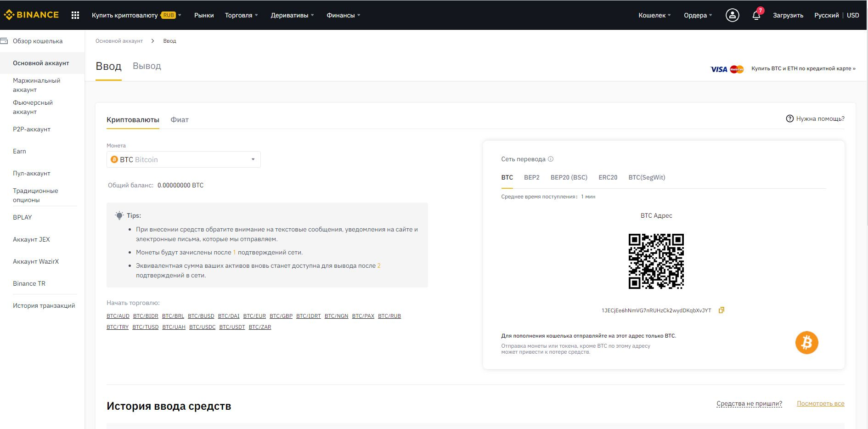Open Earn in sidebar
The width and height of the screenshot is (868, 429).
19,151
